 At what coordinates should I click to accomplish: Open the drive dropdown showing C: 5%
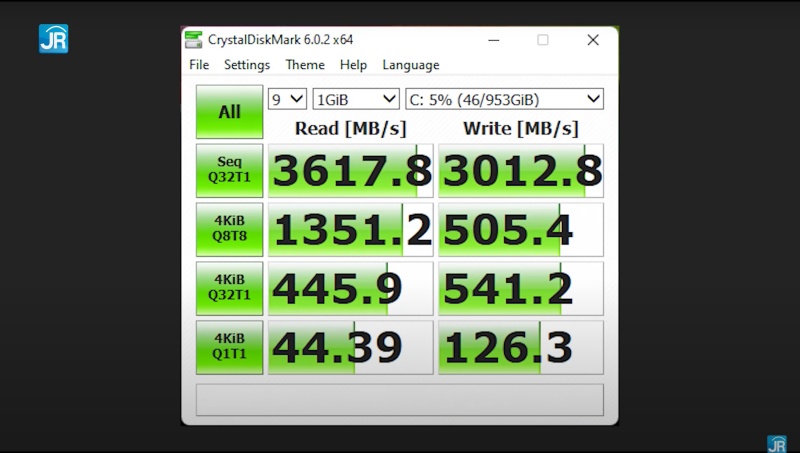[505, 99]
